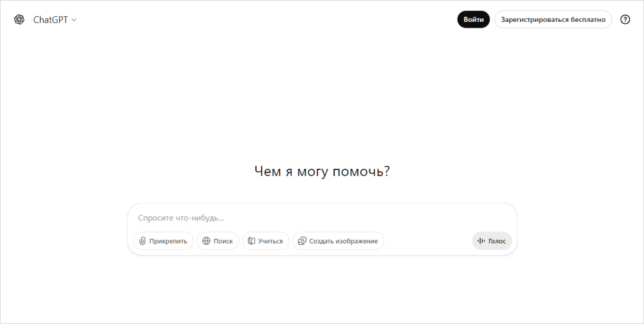Viewport: 644px width, 324px height.
Task: Expand the chevron next to ChatGPT
Action: (74, 20)
